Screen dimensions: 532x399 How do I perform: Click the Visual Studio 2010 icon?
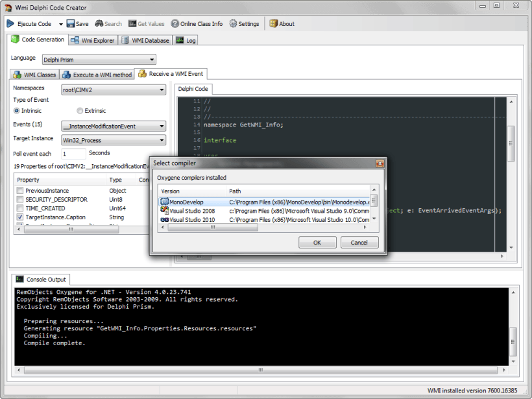(165, 219)
